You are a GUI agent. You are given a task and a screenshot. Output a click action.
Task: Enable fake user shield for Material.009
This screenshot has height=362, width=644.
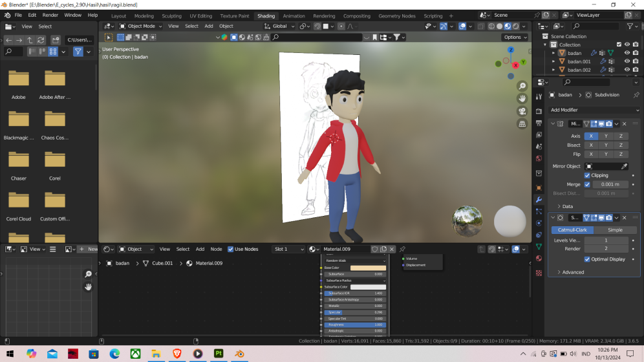pyautogui.click(x=374, y=249)
